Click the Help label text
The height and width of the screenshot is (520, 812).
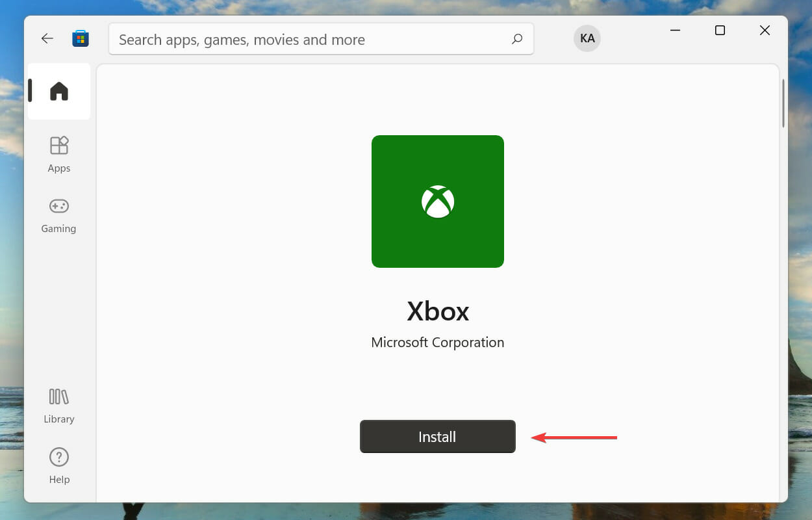[58, 479]
